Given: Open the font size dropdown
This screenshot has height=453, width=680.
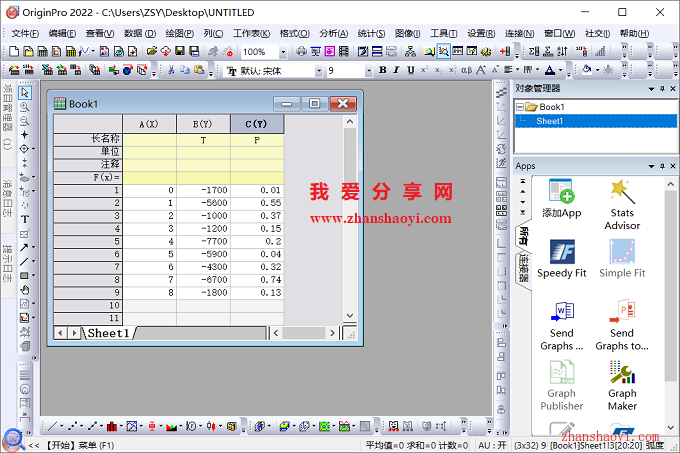Looking at the screenshot, I should coord(369,71).
